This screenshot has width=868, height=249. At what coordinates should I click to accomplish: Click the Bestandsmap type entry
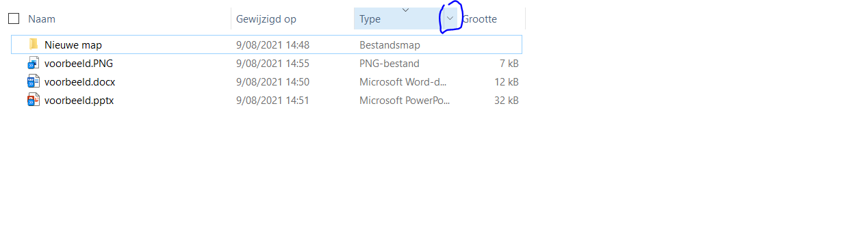390,45
